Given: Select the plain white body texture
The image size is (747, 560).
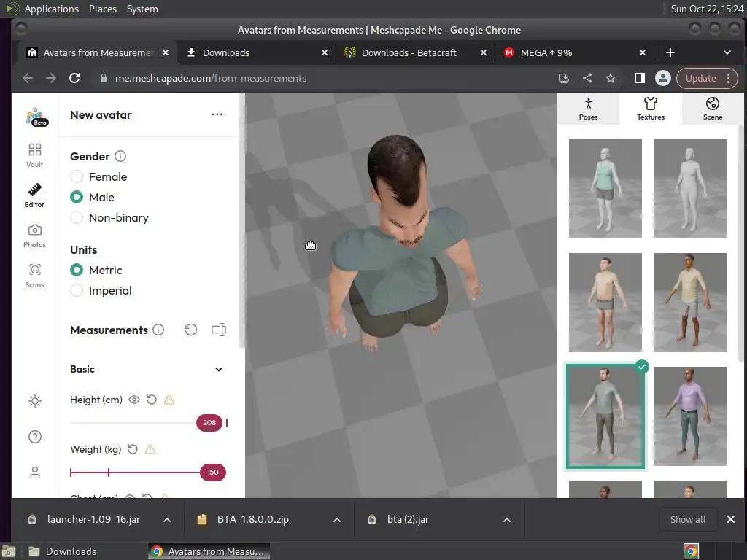Looking at the screenshot, I should [690, 189].
